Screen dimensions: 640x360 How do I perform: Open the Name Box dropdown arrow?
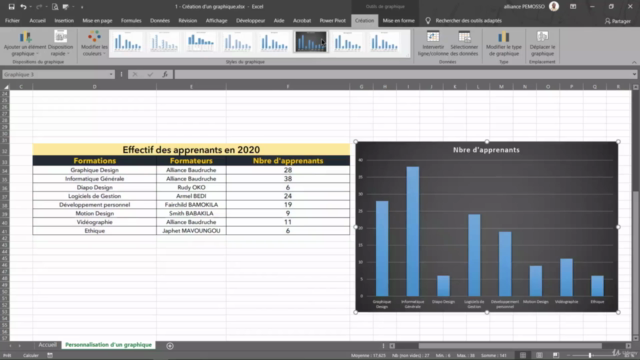[111, 74]
